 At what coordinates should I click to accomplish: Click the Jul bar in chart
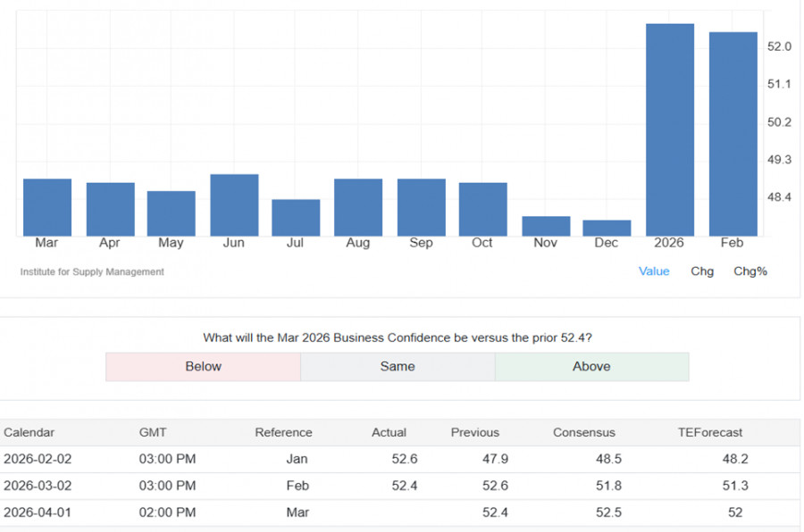(296, 218)
